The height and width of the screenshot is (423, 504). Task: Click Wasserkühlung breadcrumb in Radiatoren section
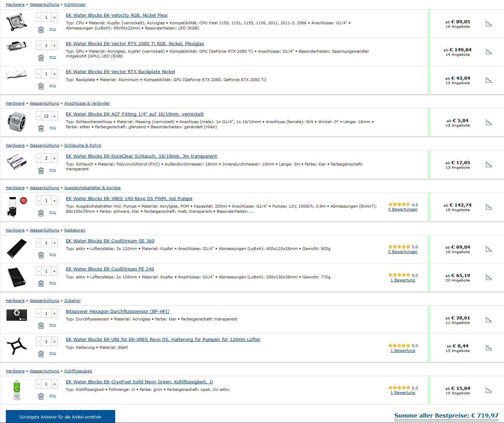point(44,230)
